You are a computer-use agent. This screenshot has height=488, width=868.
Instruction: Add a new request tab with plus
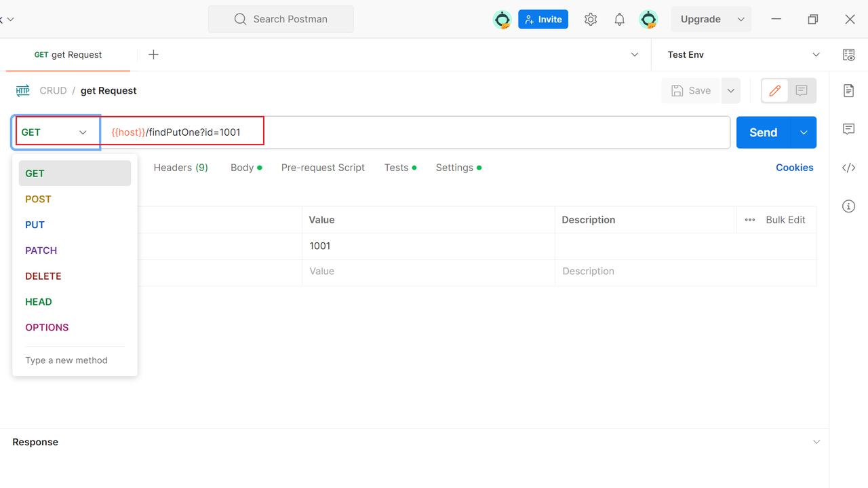coord(153,55)
